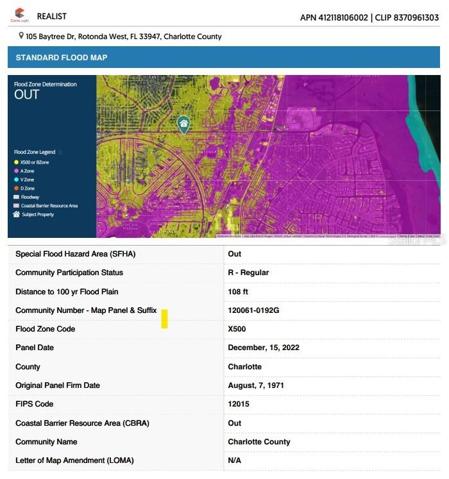Screen dimensions: 449x479
Task: Click the location pin before the address
Action: point(21,35)
